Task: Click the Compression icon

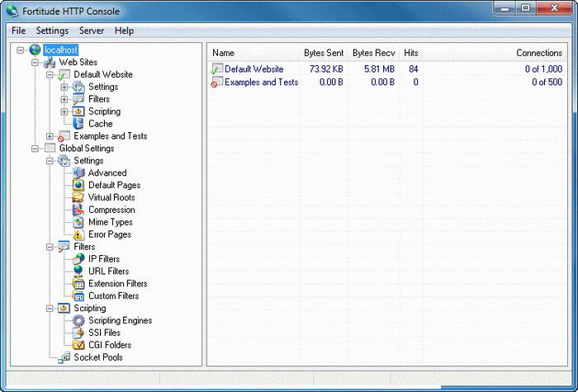Action: tap(78, 210)
